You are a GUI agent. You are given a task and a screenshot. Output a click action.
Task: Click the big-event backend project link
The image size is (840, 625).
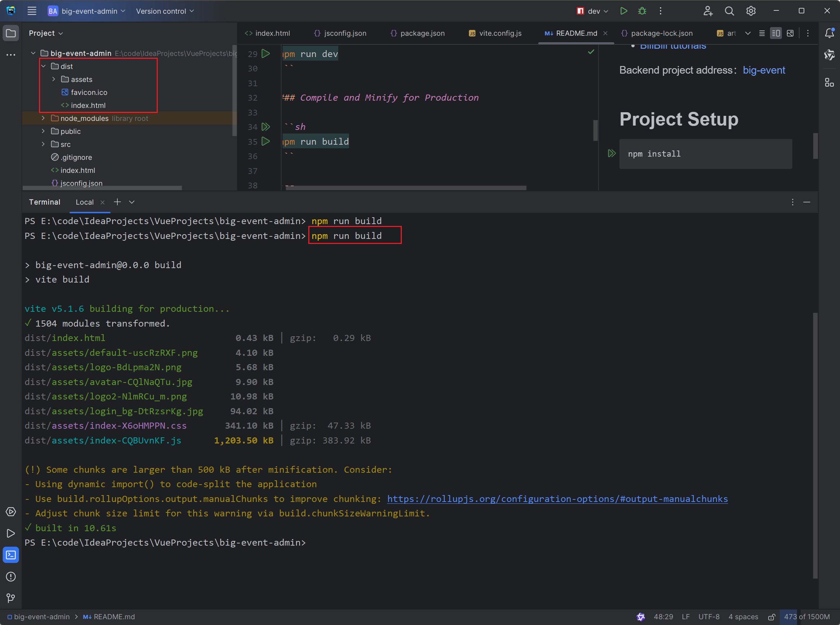763,70
